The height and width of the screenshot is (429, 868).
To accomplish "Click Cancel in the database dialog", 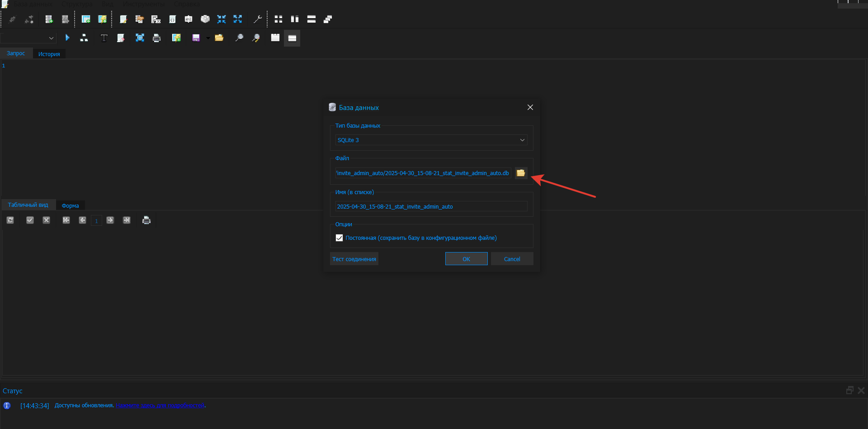I will pos(512,259).
